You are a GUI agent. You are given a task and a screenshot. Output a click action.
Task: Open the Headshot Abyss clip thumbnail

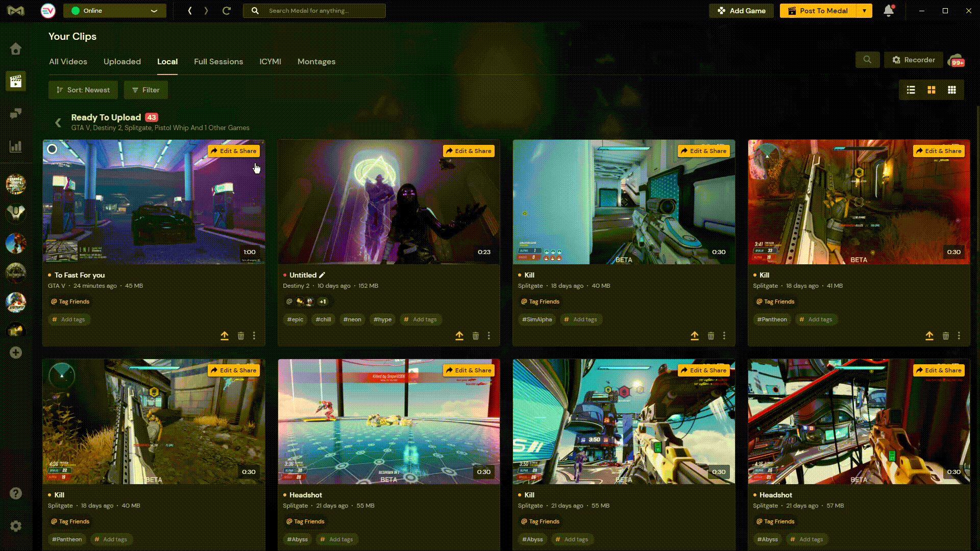click(388, 421)
